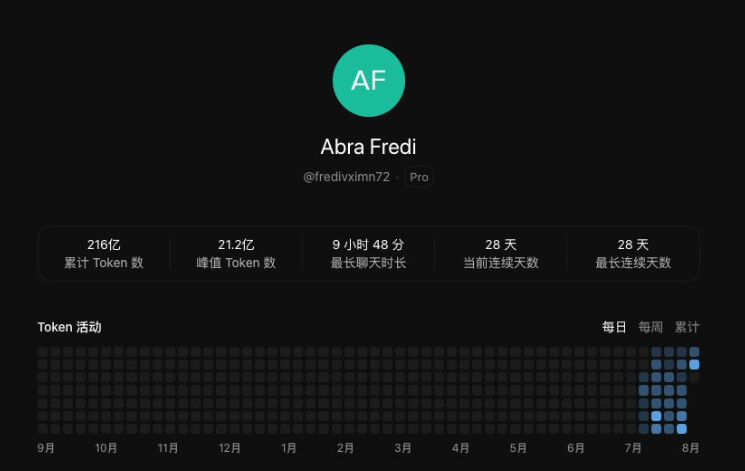
Task: Select the 每日 daily view tab
Action: tap(614, 327)
